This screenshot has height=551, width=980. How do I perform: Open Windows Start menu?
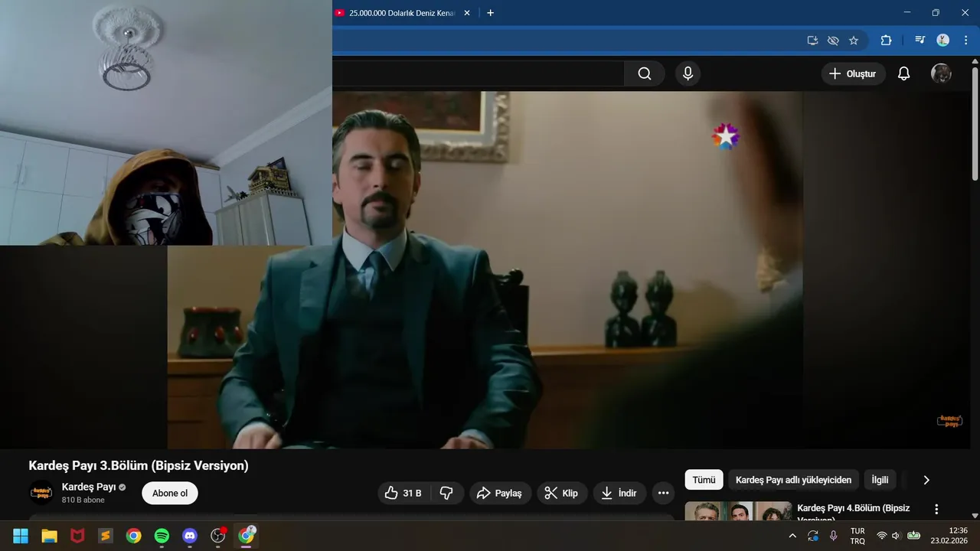click(x=21, y=536)
